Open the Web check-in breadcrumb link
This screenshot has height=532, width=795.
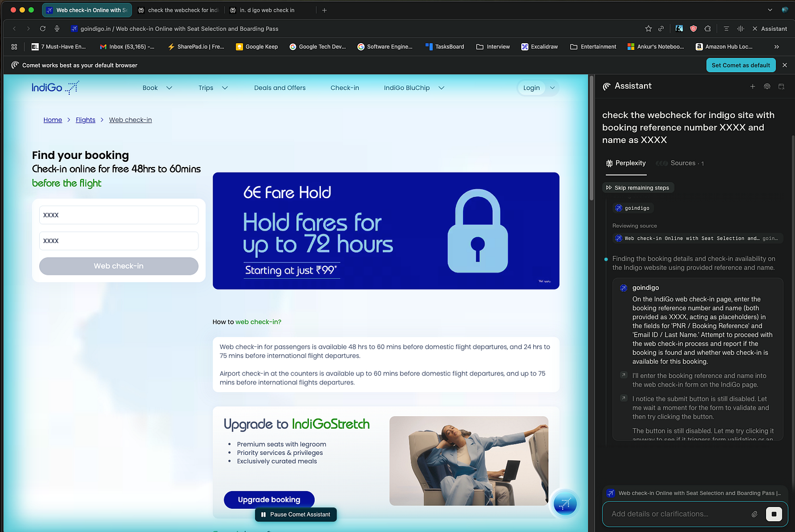tap(131, 120)
